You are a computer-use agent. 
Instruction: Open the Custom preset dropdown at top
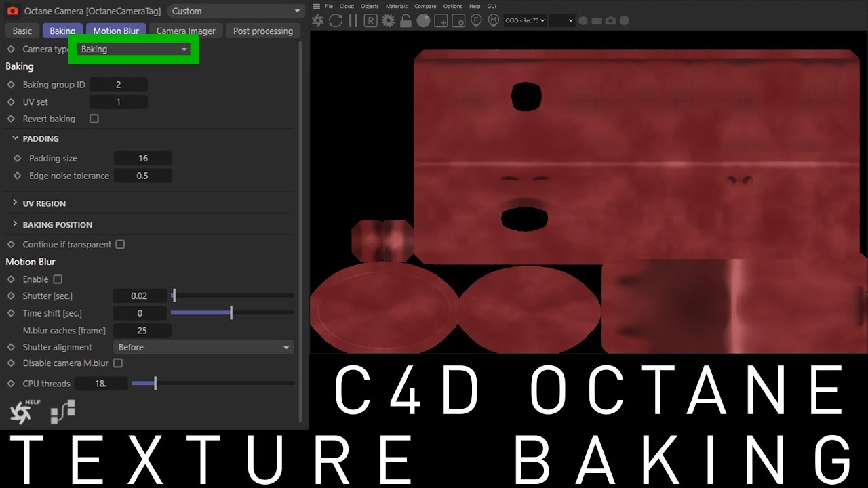click(236, 11)
